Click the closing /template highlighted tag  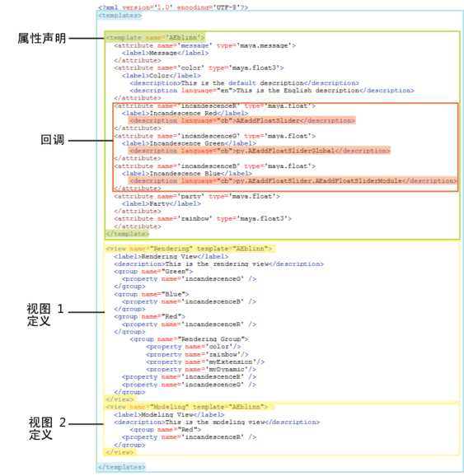(x=127, y=234)
